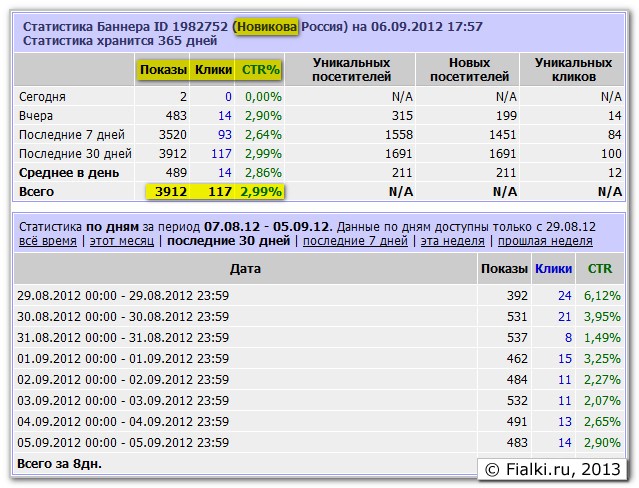This screenshot has height=488, width=639.
Task: Choose the 'эта неделя' period link
Action: pos(452,241)
